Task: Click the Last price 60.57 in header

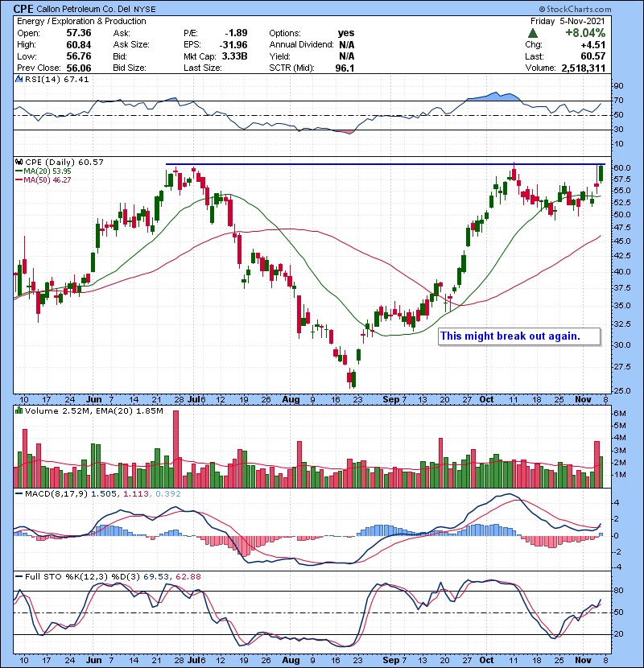Action: [x=592, y=56]
